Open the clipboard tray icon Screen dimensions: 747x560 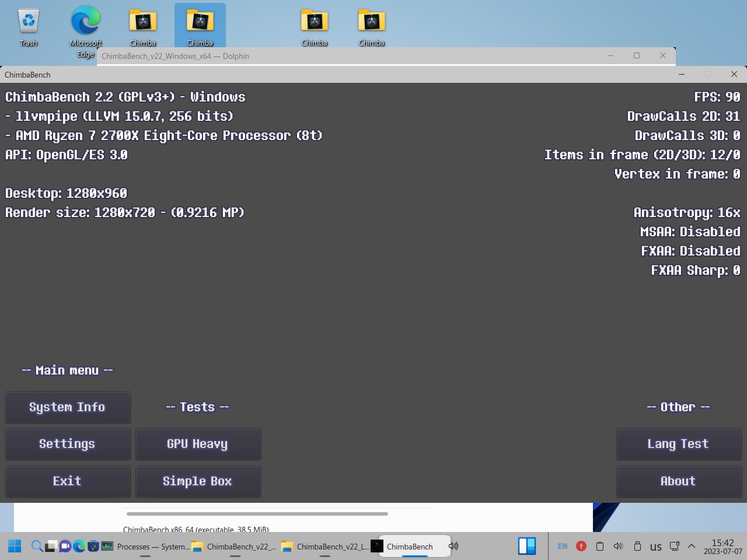point(600,546)
